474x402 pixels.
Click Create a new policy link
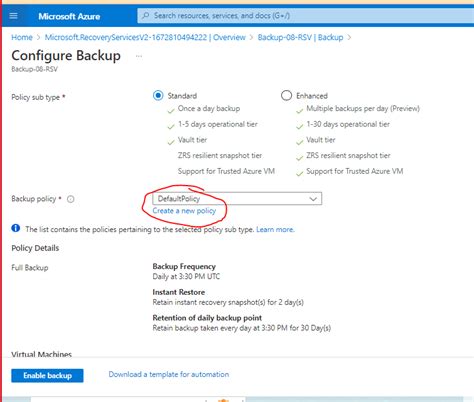(184, 211)
